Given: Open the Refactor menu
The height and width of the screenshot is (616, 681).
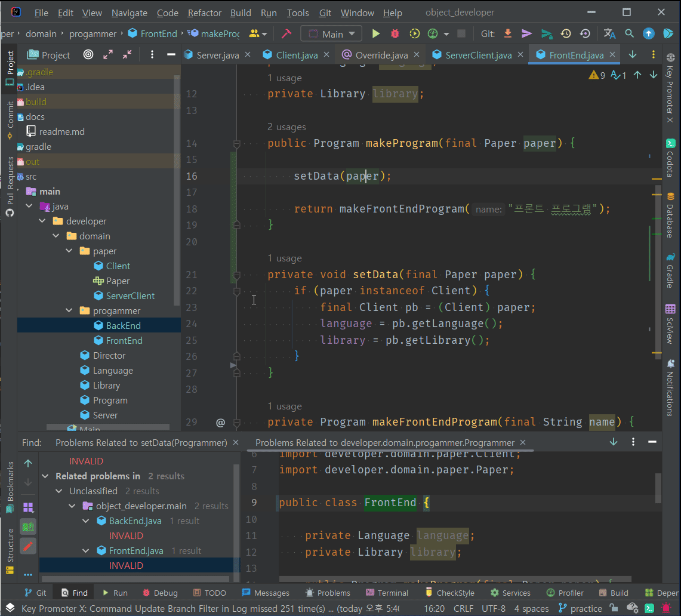Looking at the screenshot, I should coord(205,13).
